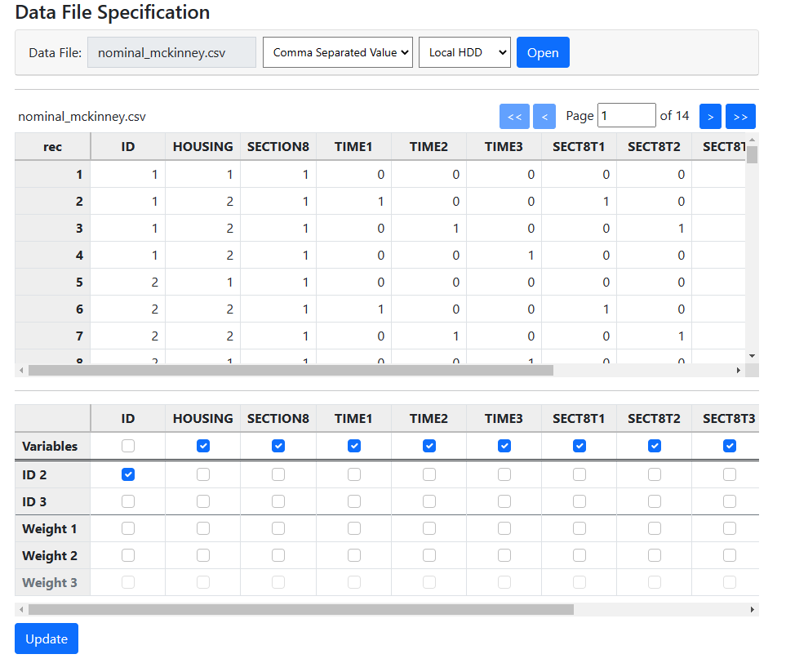The width and height of the screenshot is (786, 672).
Task: Click the data table's horizontal scrollbar thumb
Action: click(290, 371)
